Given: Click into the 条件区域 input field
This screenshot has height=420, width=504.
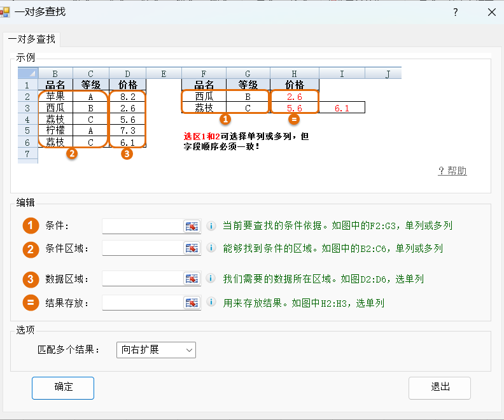Looking at the screenshot, I should pos(143,248).
